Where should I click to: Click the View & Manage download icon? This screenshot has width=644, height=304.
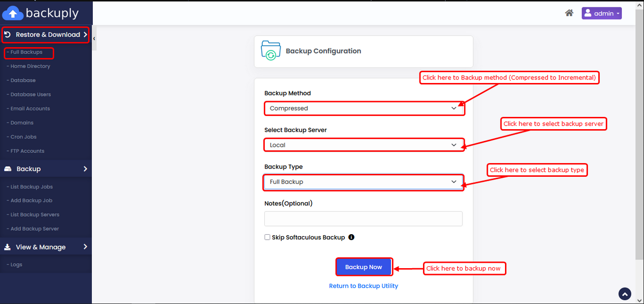(7, 247)
